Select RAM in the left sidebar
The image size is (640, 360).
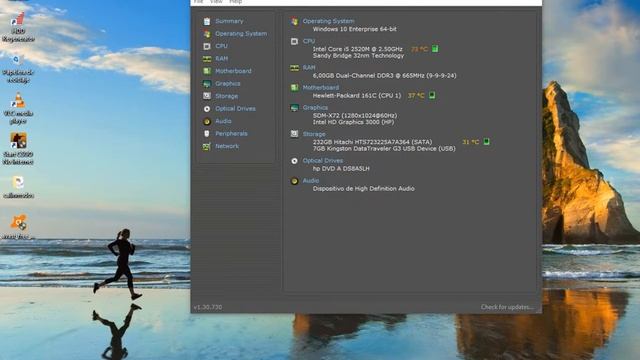[x=222, y=59]
